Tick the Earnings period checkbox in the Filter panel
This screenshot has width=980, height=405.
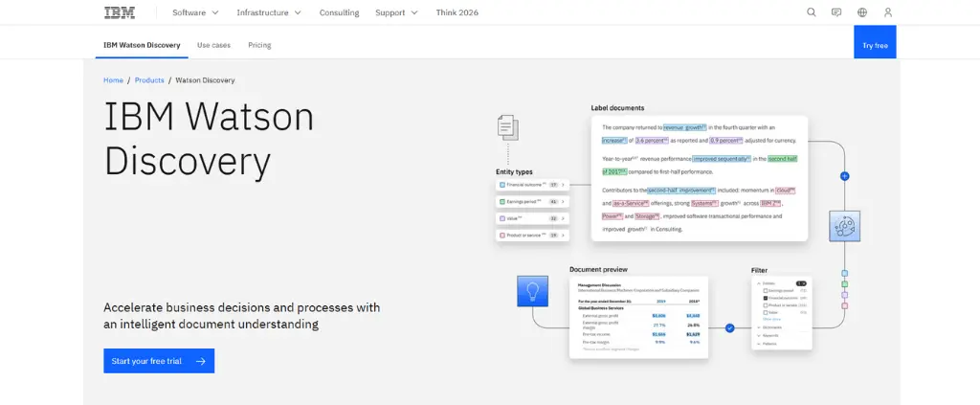(x=766, y=291)
